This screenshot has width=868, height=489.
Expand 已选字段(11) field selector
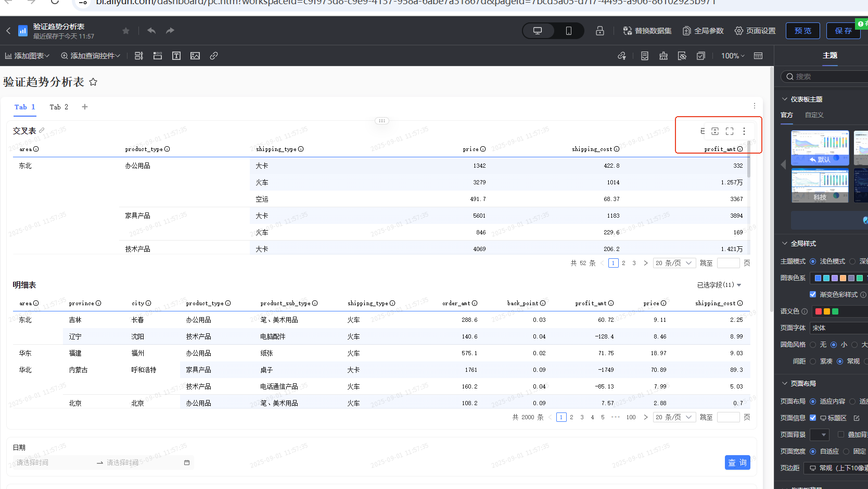719,285
